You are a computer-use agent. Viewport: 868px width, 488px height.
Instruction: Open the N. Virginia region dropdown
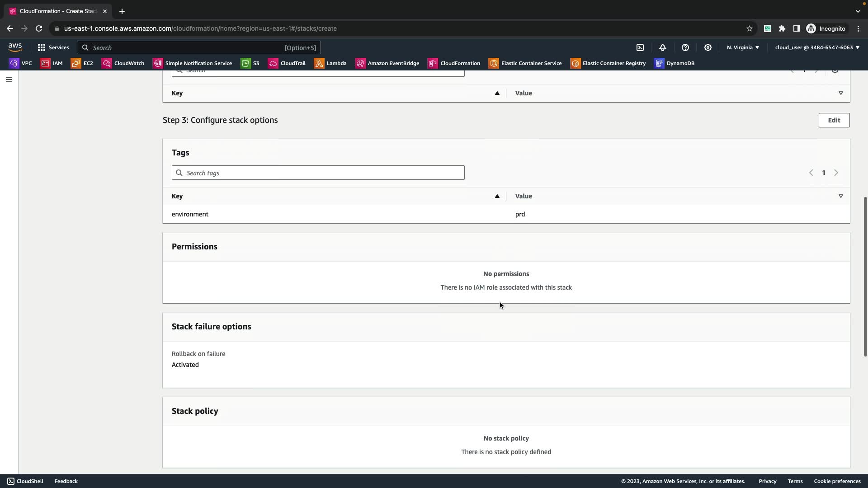(x=743, y=47)
